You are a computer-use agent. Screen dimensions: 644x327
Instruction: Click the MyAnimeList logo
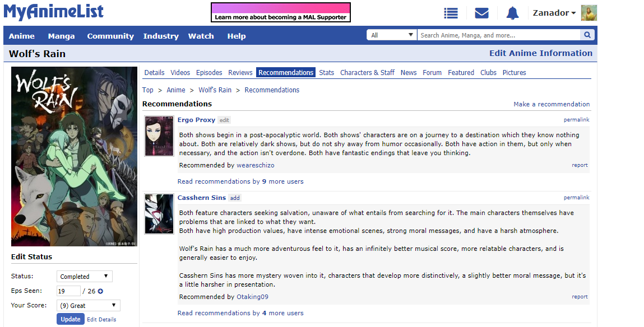(x=53, y=12)
